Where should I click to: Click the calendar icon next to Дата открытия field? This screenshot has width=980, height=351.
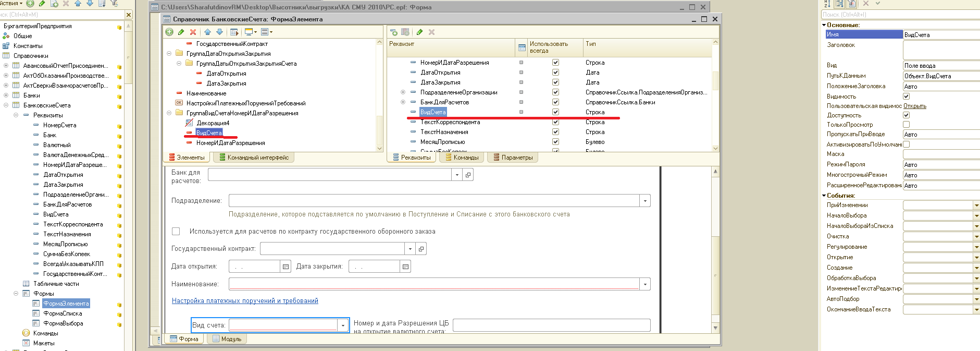coord(286,267)
